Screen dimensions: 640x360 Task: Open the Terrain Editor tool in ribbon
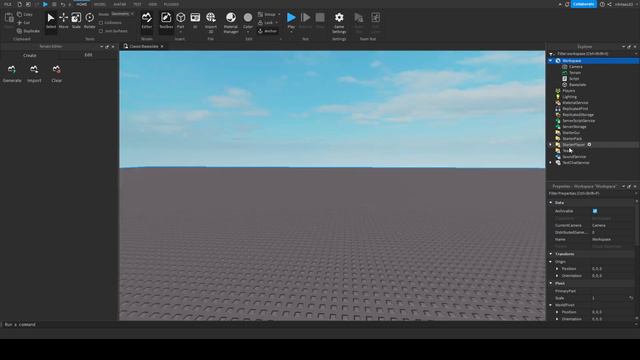147,21
